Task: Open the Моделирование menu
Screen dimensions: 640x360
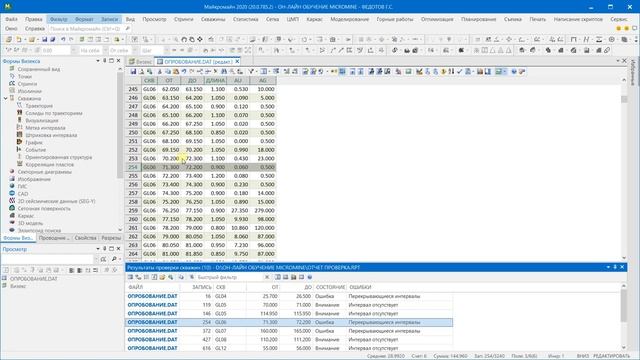Action: click(349, 19)
